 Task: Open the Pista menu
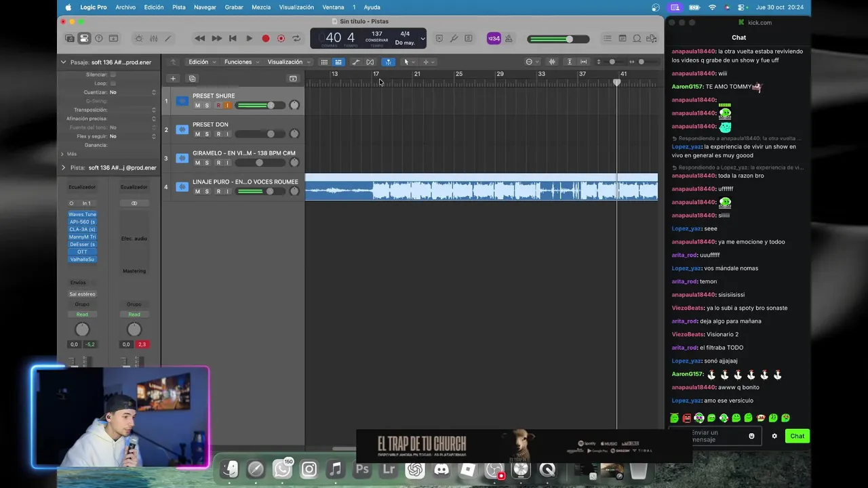[x=179, y=7]
